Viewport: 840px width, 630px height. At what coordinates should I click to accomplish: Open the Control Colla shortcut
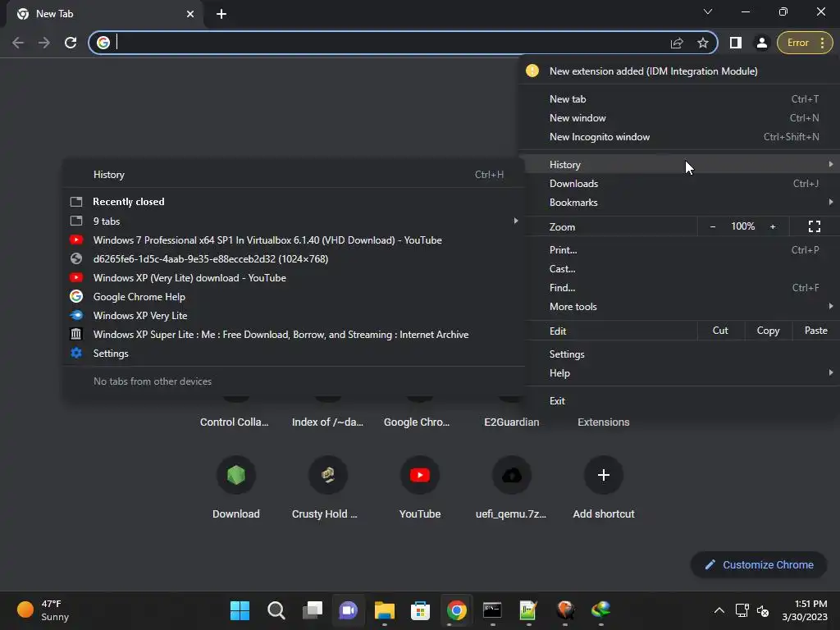[234, 422]
